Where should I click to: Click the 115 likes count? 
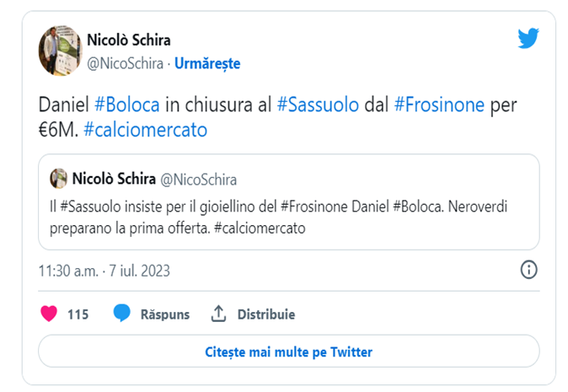click(78, 314)
